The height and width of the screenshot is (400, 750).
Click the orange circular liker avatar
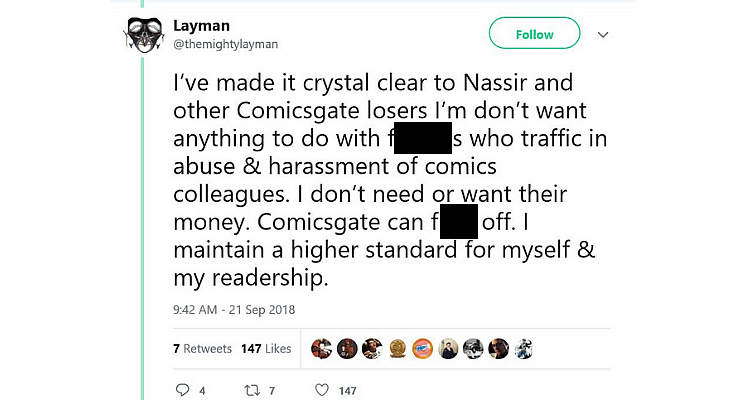click(422, 348)
